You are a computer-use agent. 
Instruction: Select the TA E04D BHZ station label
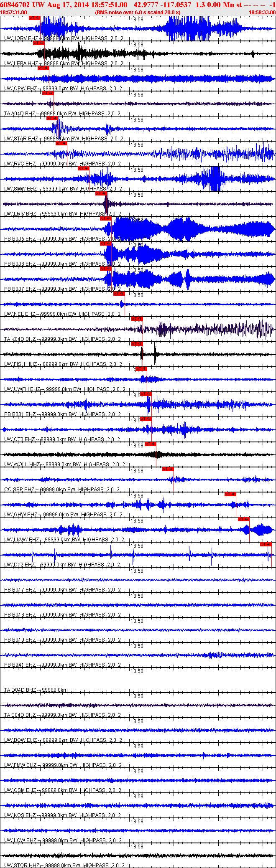pos(20,715)
